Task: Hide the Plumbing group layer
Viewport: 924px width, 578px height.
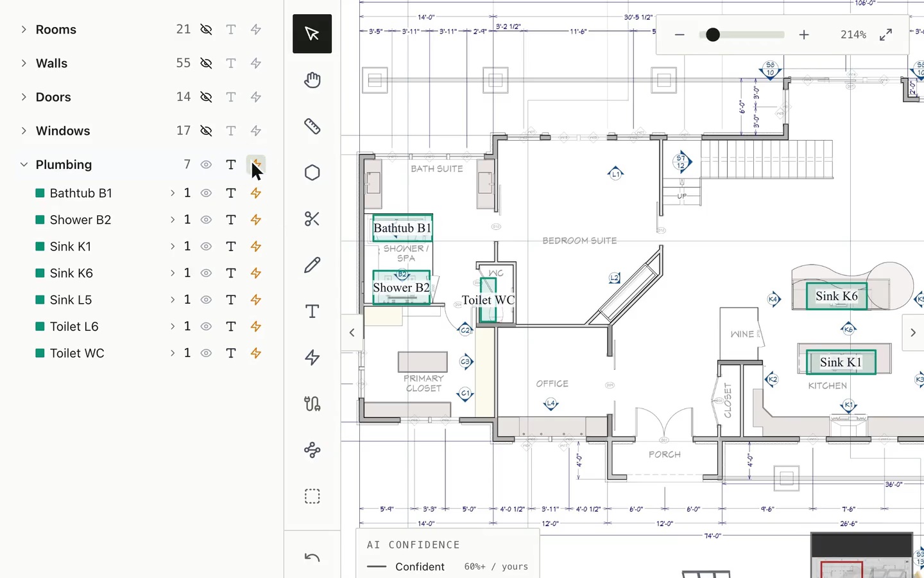Action: point(206,164)
